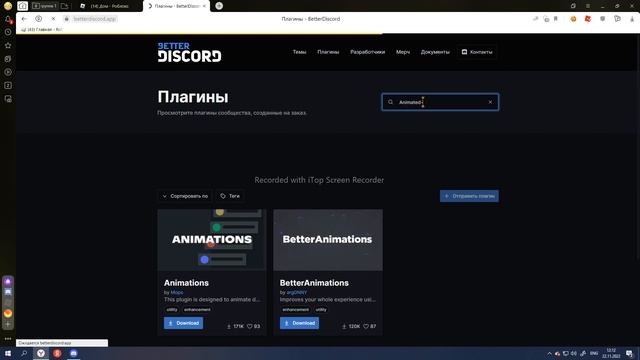Click utility tag on Animations card
This screenshot has height=360, width=640.
172,309
